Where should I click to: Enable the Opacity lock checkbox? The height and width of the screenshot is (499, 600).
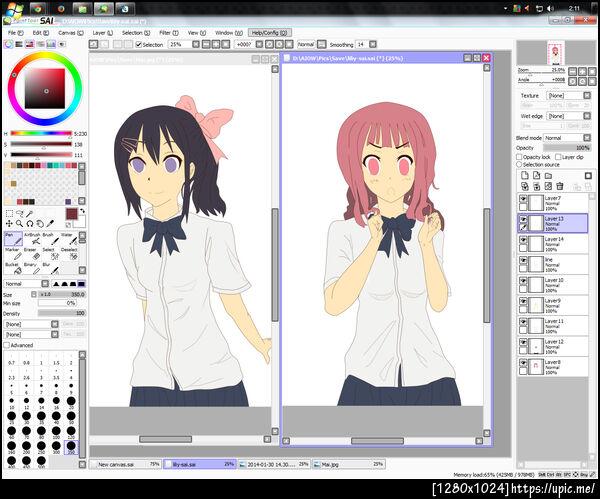tap(519, 157)
